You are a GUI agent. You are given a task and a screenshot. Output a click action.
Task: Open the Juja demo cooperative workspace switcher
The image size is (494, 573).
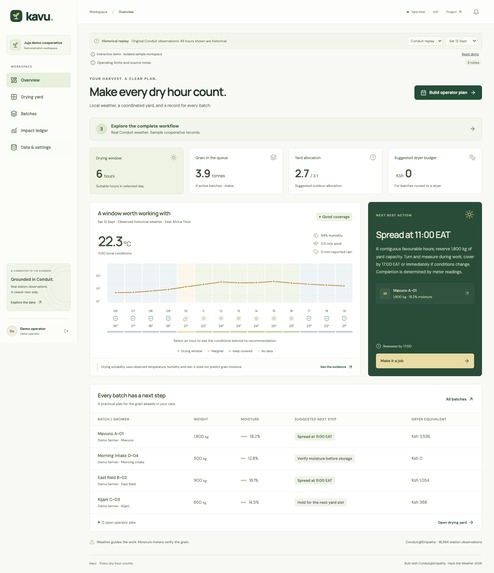38,45
